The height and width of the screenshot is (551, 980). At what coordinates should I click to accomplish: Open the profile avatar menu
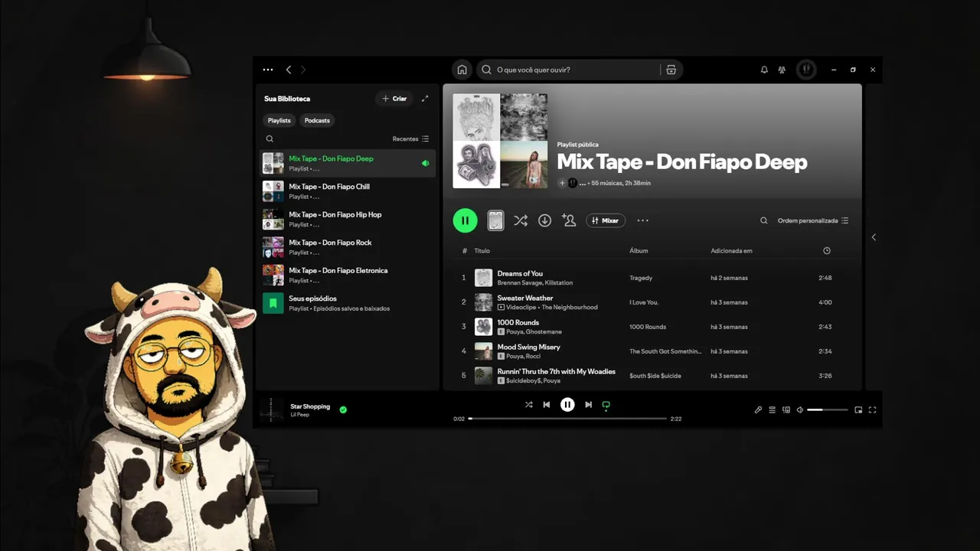pos(806,70)
